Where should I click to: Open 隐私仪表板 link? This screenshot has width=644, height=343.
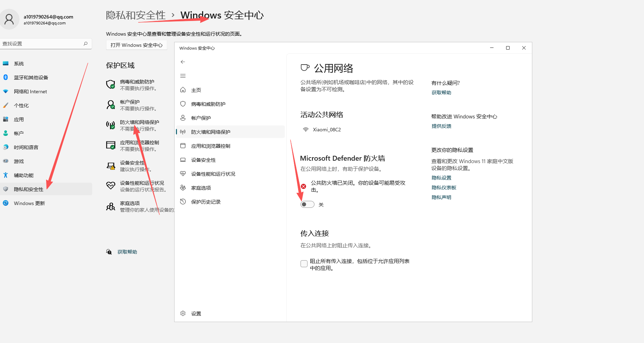coord(444,188)
